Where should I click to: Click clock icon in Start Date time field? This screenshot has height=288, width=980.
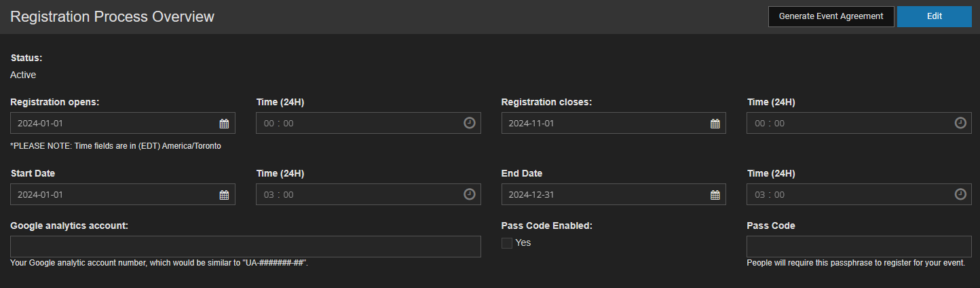pos(469,194)
